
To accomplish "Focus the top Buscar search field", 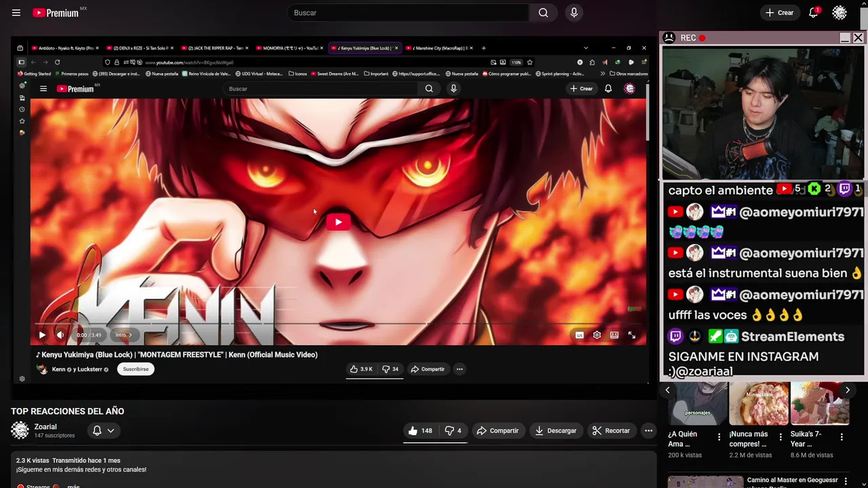I will (x=407, y=13).
